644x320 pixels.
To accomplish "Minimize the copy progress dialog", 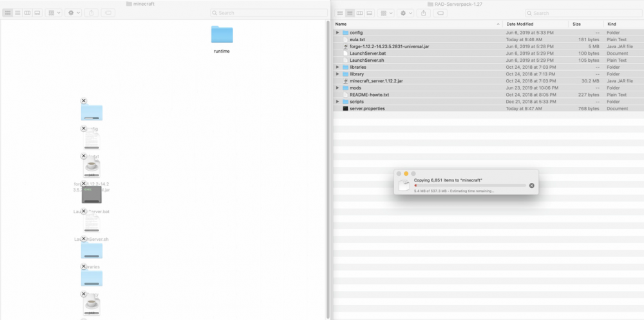I will pyautogui.click(x=406, y=174).
